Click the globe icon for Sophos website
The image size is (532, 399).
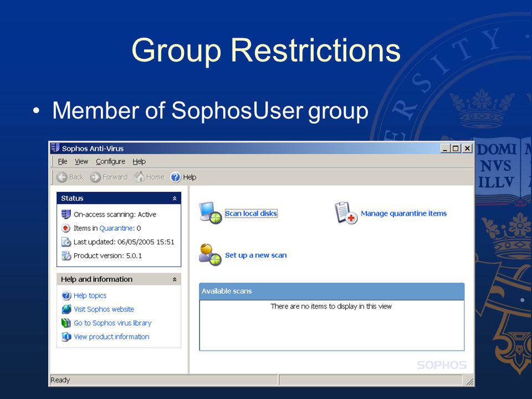[66, 309]
